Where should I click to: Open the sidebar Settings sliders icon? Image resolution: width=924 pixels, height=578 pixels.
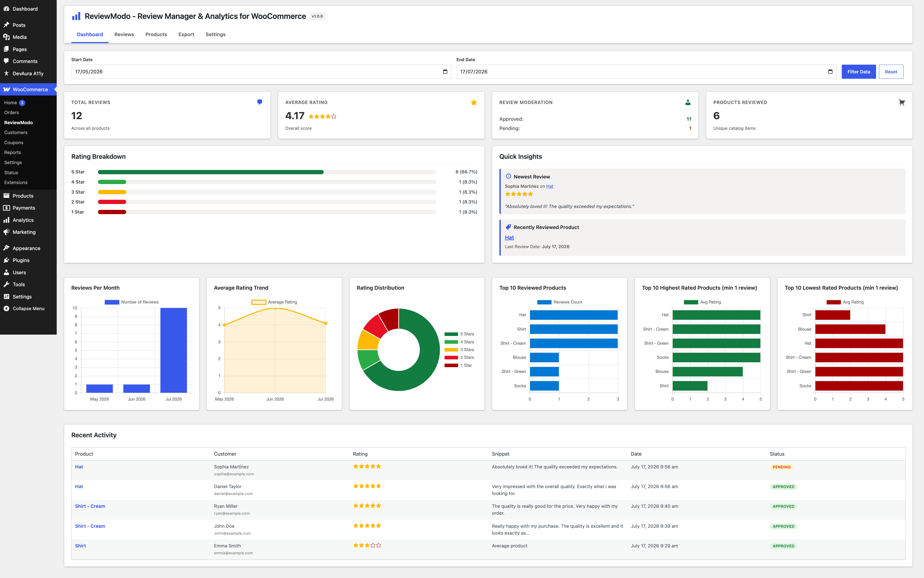(6, 297)
